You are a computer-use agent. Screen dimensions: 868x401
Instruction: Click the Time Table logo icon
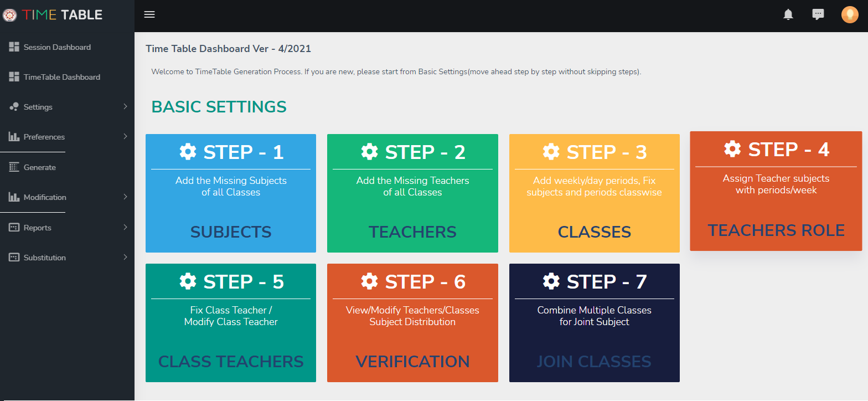tap(9, 15)
